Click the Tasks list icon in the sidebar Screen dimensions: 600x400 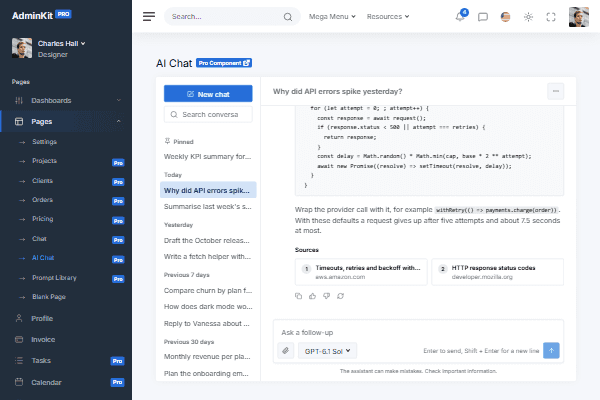point(19,360)
